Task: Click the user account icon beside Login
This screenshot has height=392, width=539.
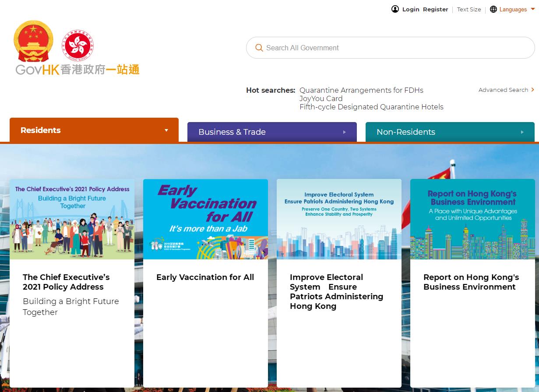Action: [x=395, y=9]
